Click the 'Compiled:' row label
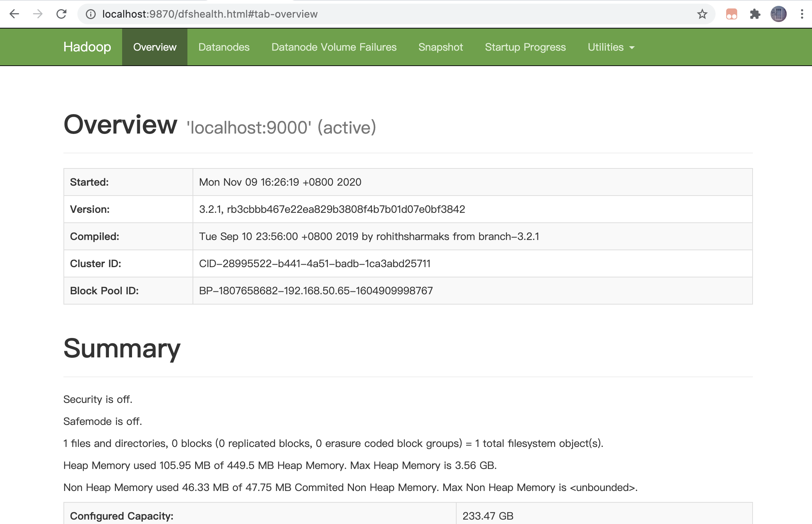This screenshot has width=812, height=524. click(x=95, y=236)
